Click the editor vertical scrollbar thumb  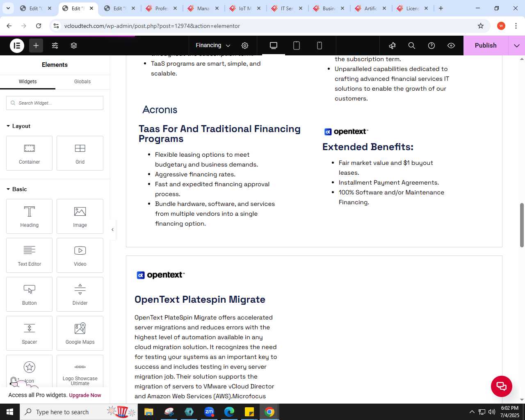pyautogui.click(x=522, y=225)
